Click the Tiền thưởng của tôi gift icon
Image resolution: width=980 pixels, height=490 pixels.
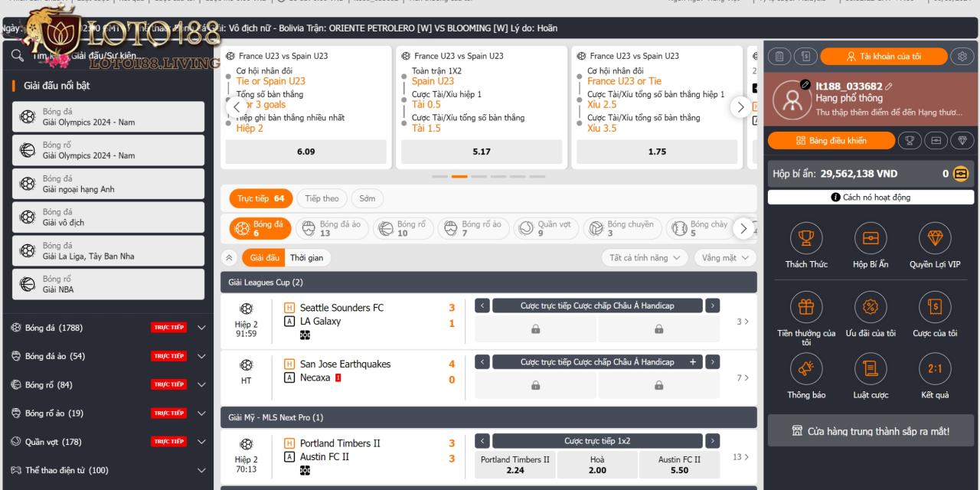[806, 308]
